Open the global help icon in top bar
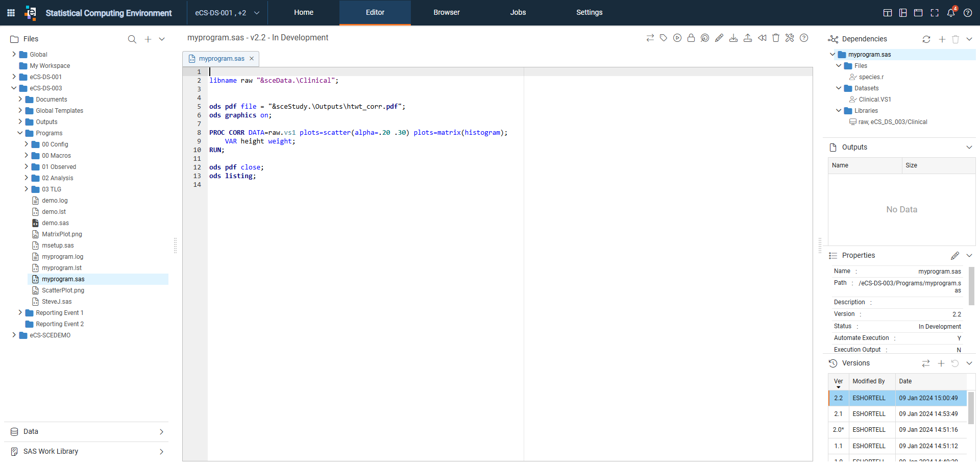The height and width of the screenshot is (465, 980). pyautogui.click(x=968, y=13)
